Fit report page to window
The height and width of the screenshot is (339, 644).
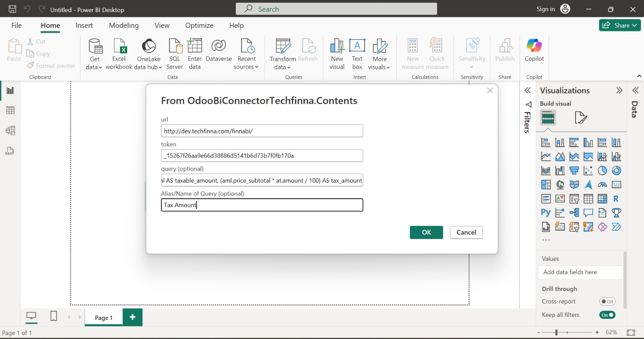point(631,333)
